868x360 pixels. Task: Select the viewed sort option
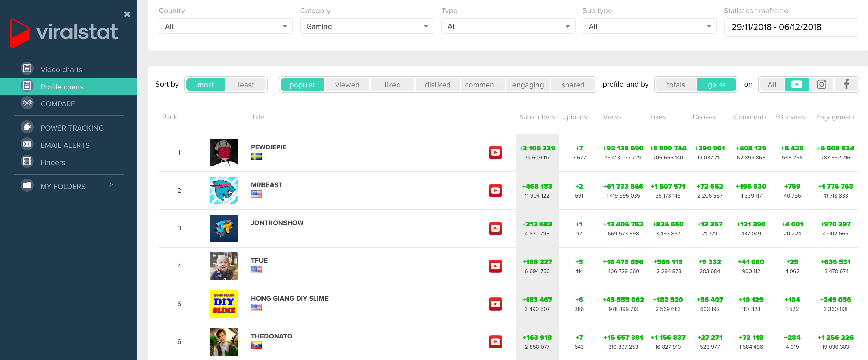coord(347,85)
